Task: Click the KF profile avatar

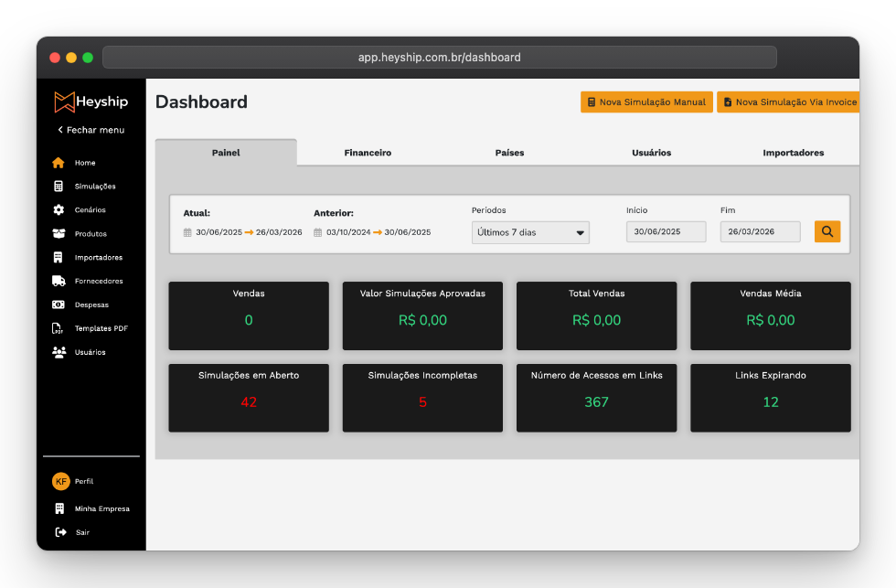Action: pos(60,481)
